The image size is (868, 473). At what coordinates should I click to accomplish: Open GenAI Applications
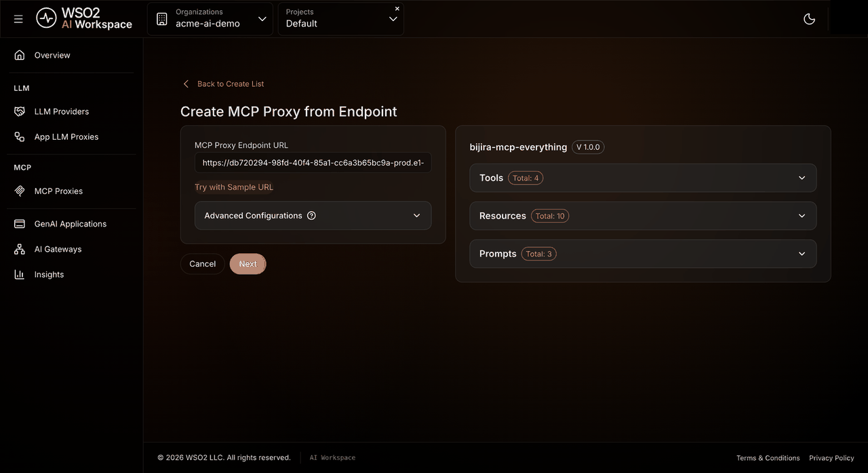tap(71, 224)
